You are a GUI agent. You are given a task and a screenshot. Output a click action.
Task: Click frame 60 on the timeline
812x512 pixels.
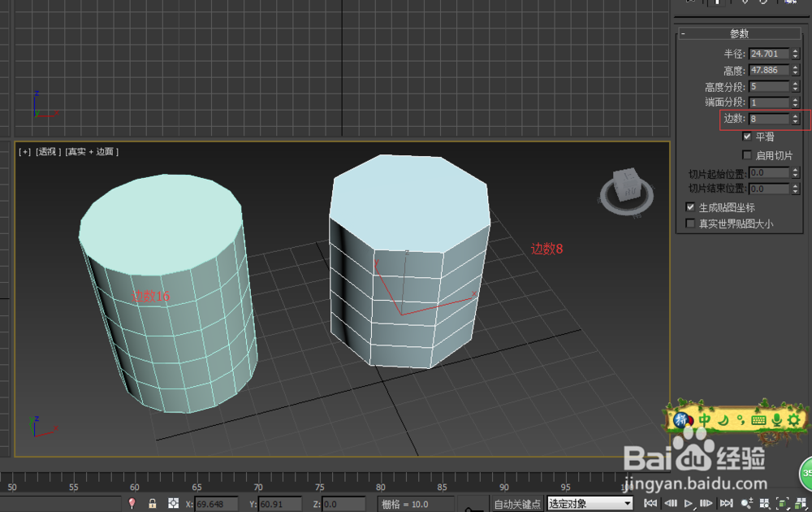pos(135,487)
